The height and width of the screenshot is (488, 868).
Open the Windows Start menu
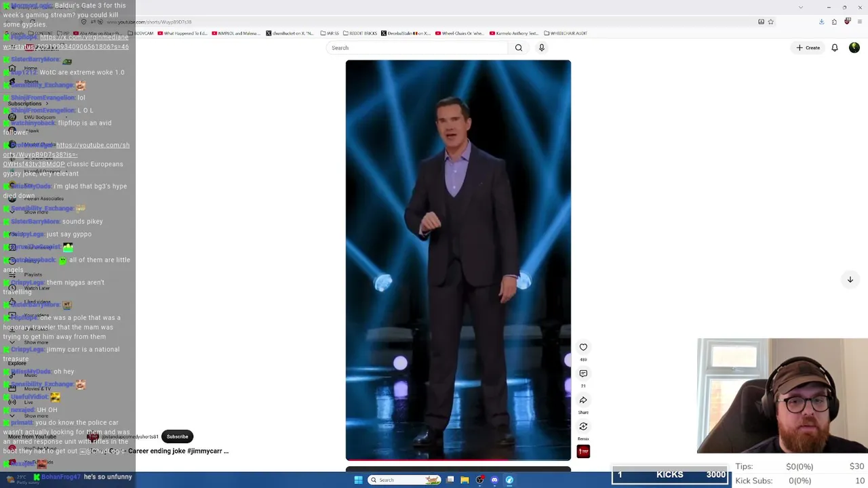(x=358, y=480)
